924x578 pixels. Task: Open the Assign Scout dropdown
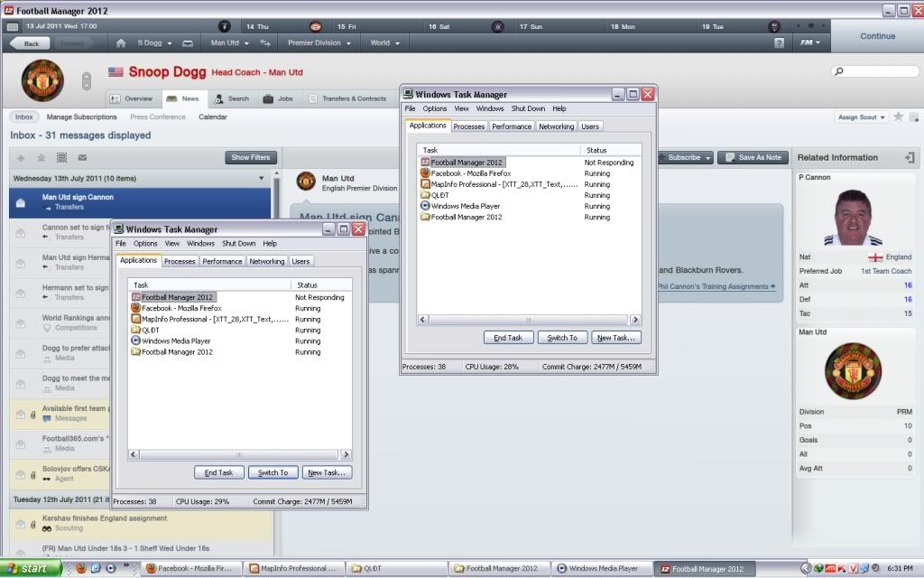pyautogui.click(x=862, y=117)
